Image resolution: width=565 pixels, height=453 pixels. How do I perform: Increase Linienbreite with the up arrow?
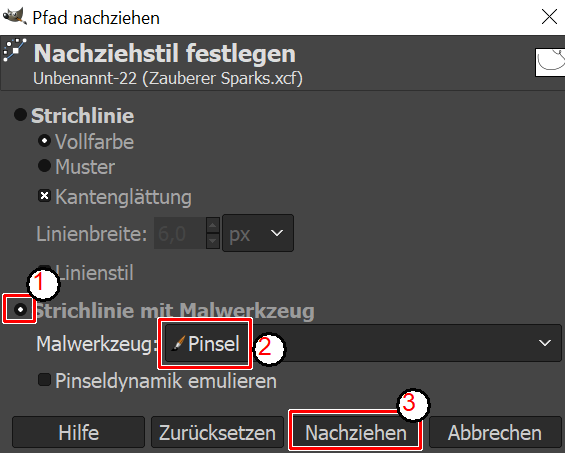click(x=213, y=225)
